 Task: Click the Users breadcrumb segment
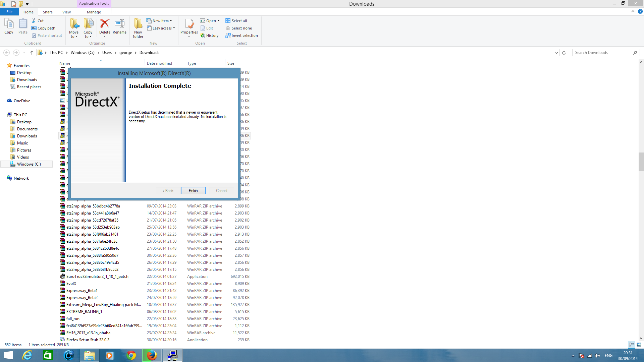point(107,53)
